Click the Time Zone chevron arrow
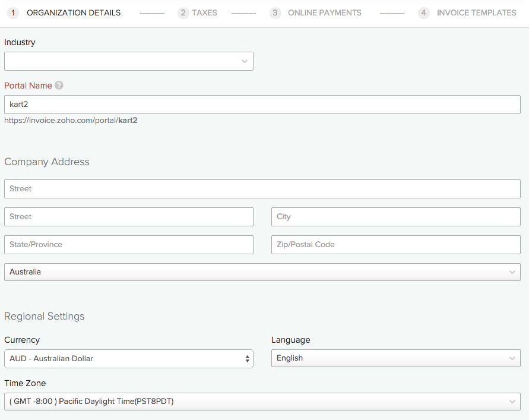Viewport: 529px width, 420px height. tap(512, 402)
